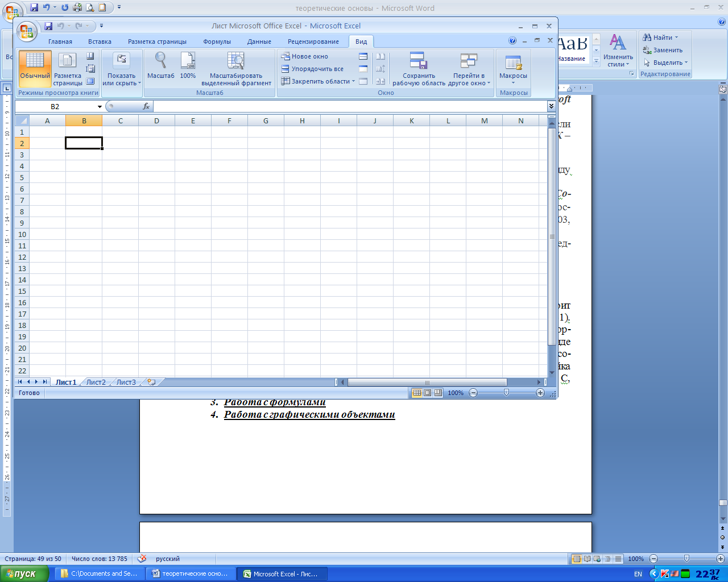Click the Select All corner button

22,120
